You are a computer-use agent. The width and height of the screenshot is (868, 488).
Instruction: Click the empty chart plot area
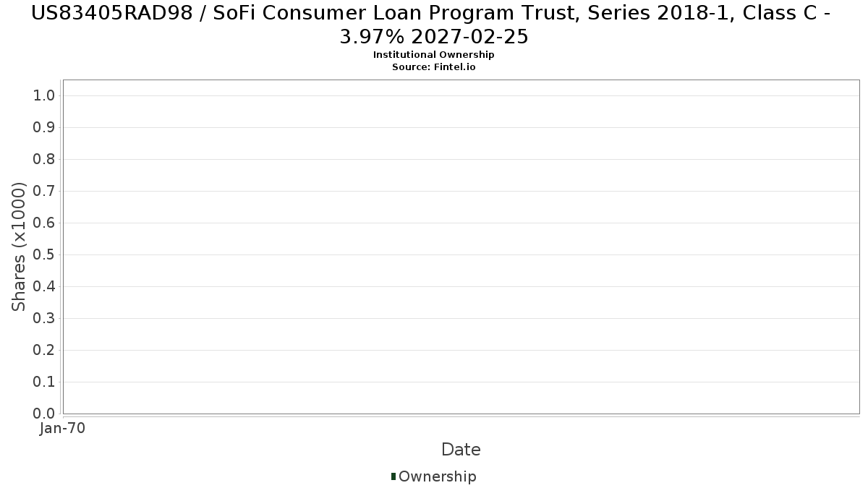click(461, 247)
